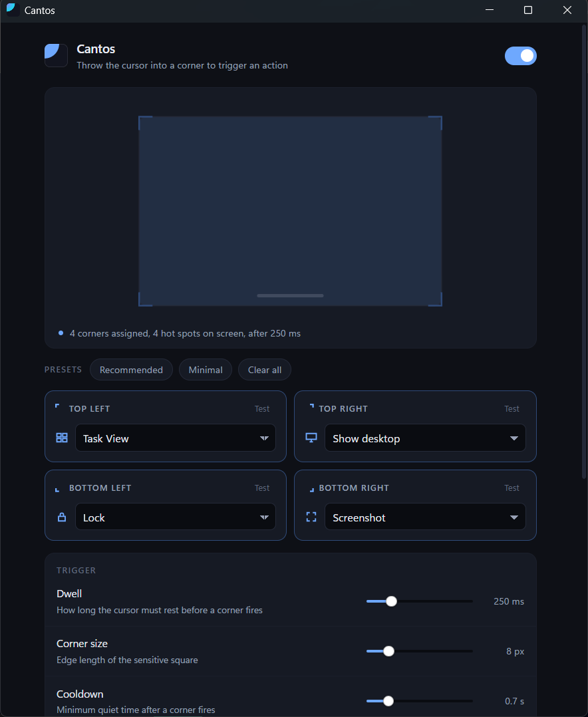Click the '250 ms' dwell value
The image size is (588, 717).
[x=508, y=601]
